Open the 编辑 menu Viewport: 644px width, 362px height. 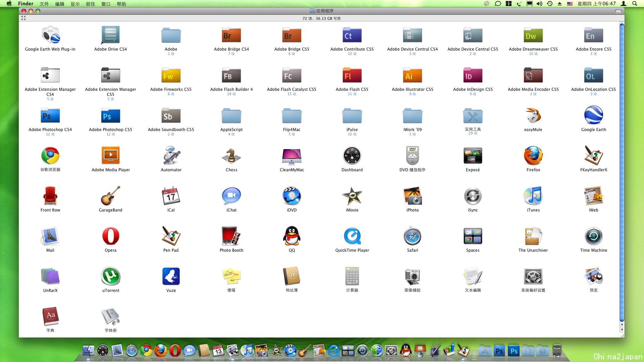pyautogui.click(x=60, y=4)
